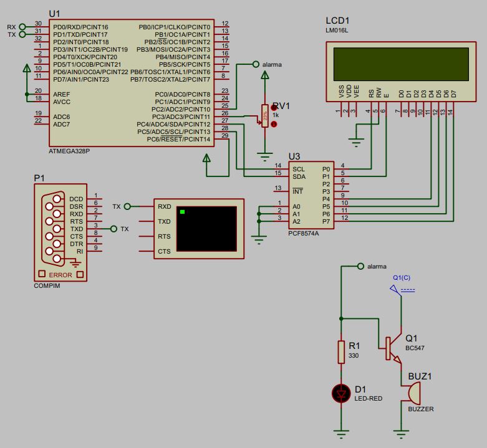Click the PC2/ADC2/PCINT10 pin label
Screen dimensions: 487x448
coord(181,109)
